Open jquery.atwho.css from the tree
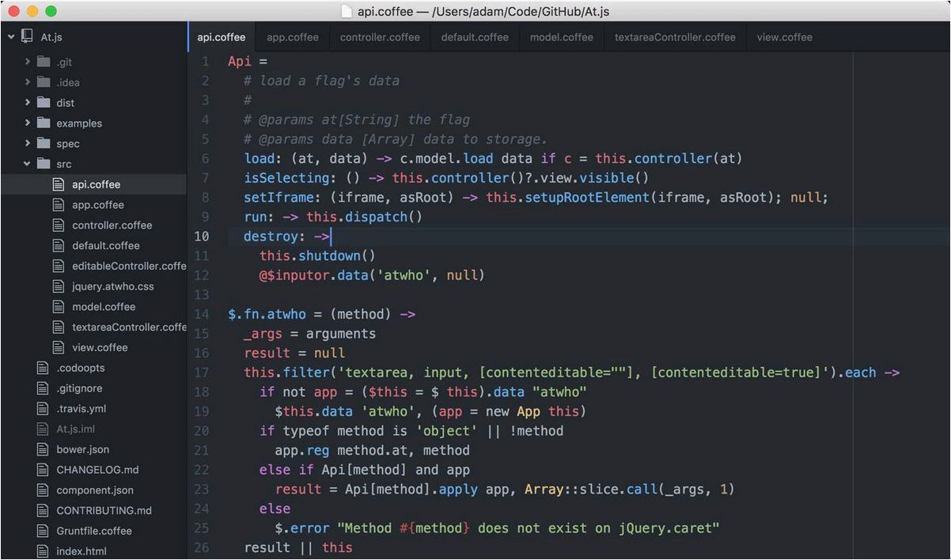The width and height of the screenshot is (951, 560). point(112,286)
